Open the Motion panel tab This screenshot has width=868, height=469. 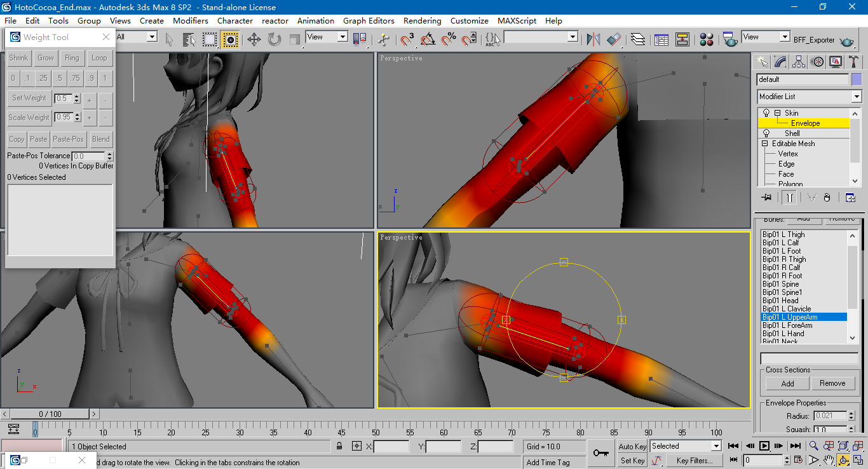click(x=817, y=62)
